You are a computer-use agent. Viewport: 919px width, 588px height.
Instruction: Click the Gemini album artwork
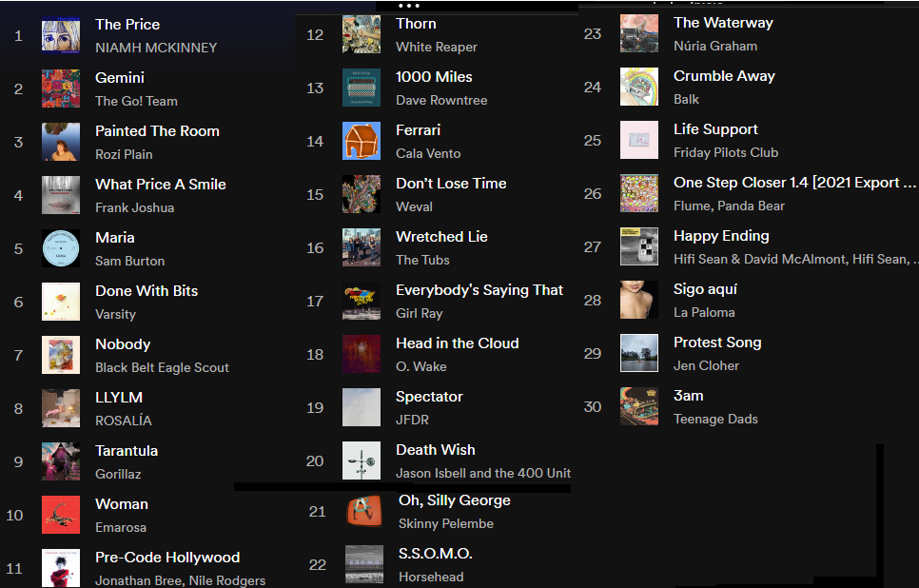tap(61, 88)
